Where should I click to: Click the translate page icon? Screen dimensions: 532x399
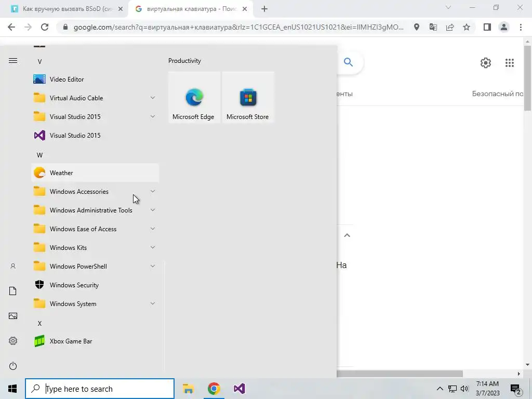point(433,27)
